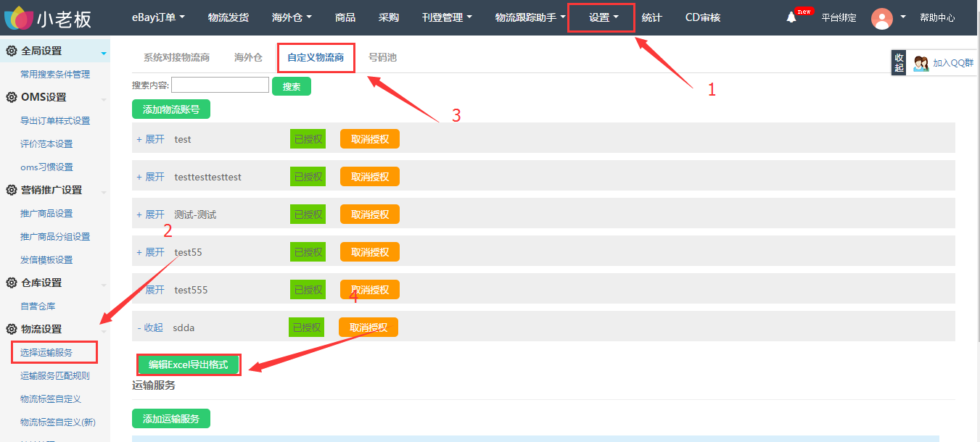Collapse the QQ panel using 收起
Image resolution: width=980 pixels, height=442 pixels.
[x=899, y=63]
